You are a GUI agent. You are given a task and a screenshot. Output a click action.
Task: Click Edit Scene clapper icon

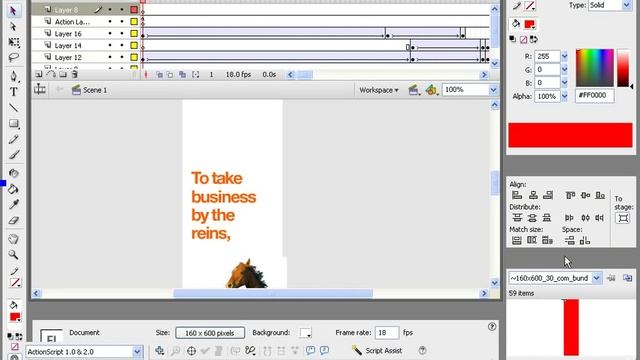point(413,90)
